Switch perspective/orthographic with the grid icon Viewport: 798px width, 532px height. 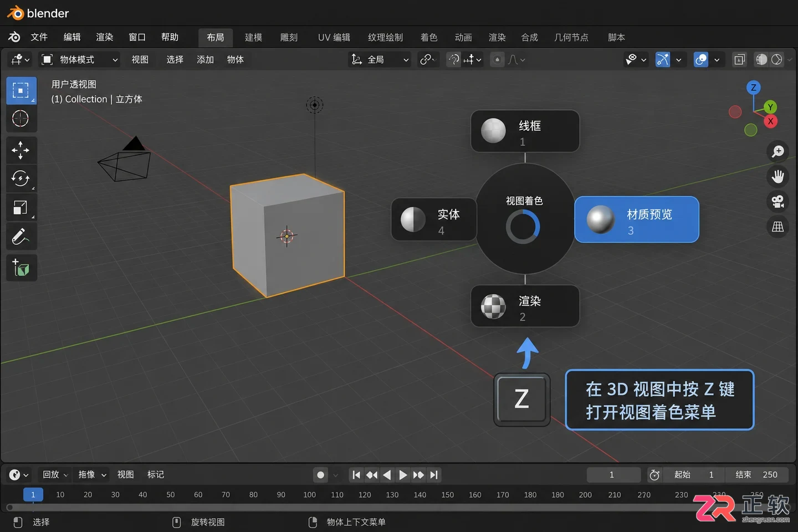[x=778, y=227]
